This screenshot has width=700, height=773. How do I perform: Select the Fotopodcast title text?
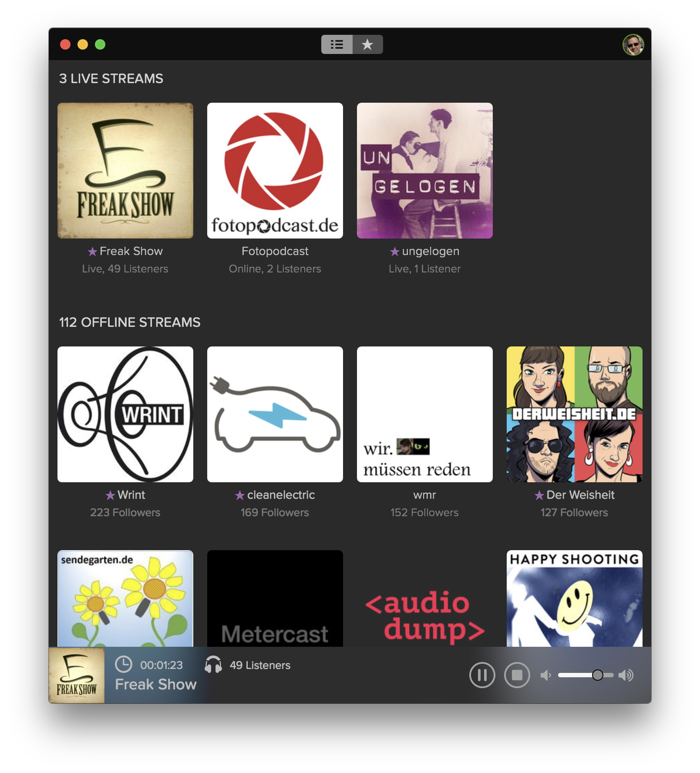275,251
